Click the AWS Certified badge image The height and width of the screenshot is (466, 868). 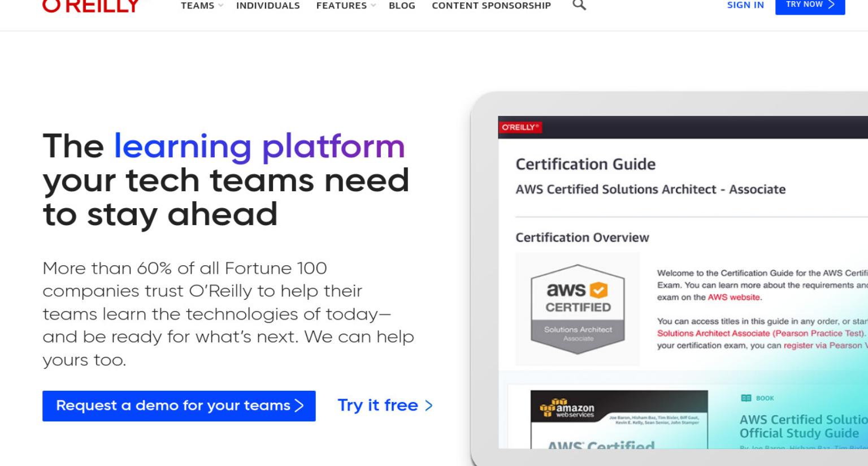click(578, 309)
